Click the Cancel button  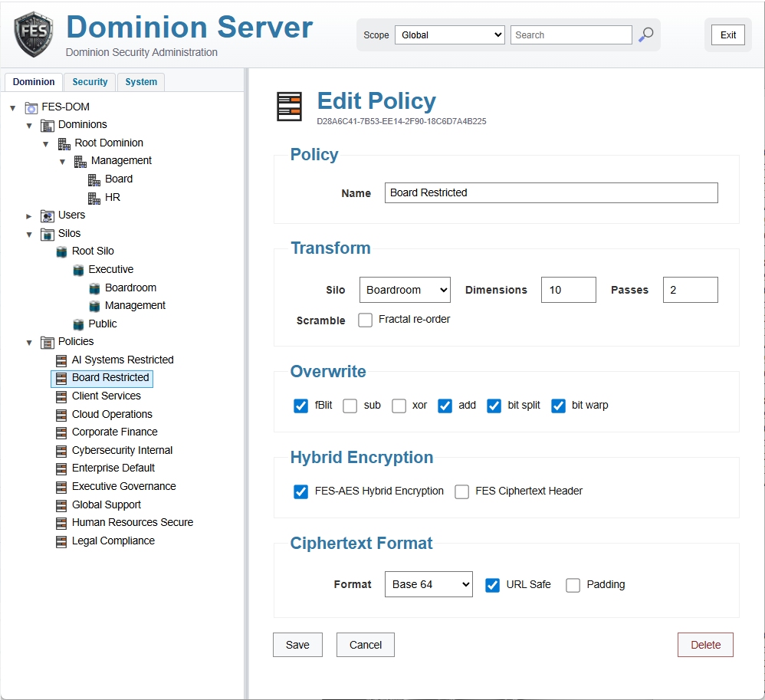tap(366, 645)
